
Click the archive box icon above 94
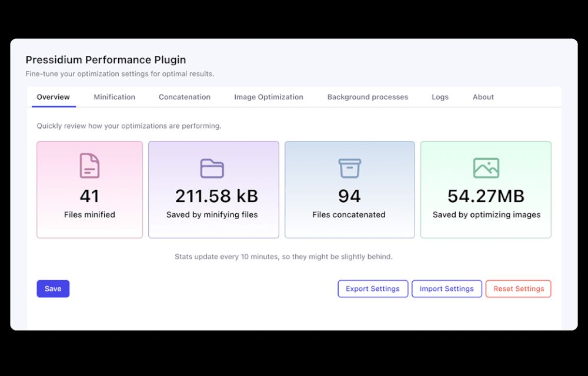(x=349, y=168)
